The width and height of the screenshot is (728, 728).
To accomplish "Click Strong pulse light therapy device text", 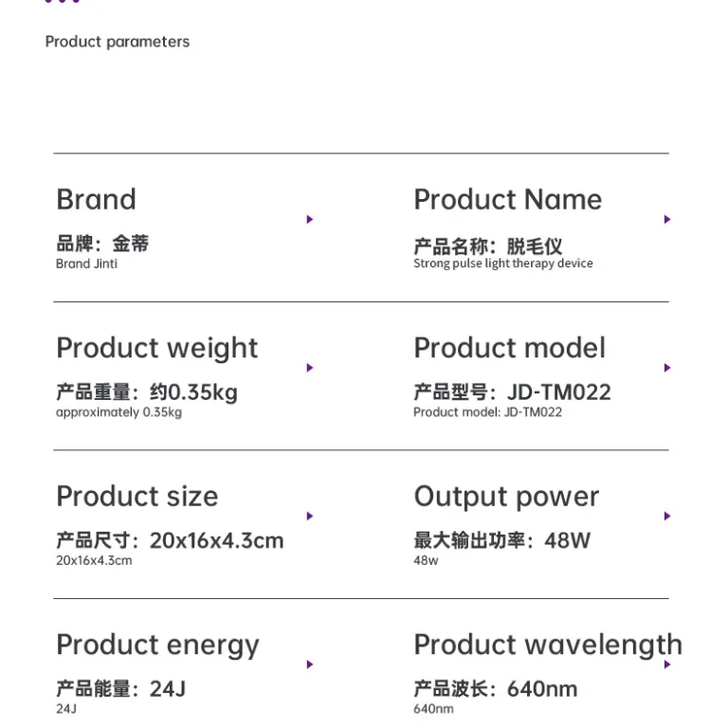I will tap(503, 264).
